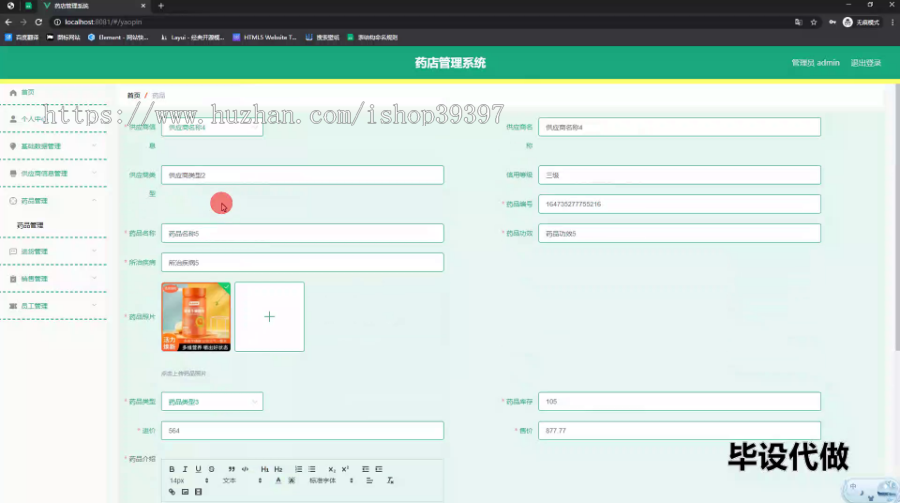Expand the basic data management menu

click(x=53, y=146)
